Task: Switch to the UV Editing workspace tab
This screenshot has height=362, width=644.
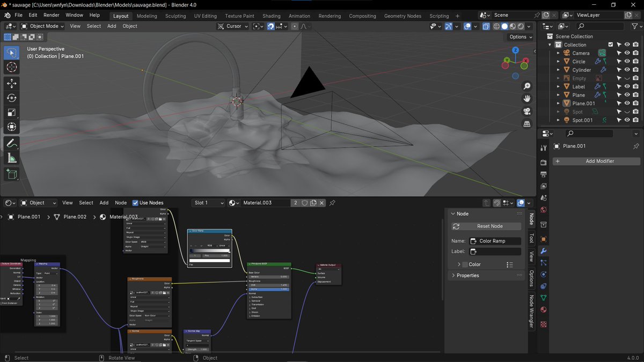Action: coord(206,16)
